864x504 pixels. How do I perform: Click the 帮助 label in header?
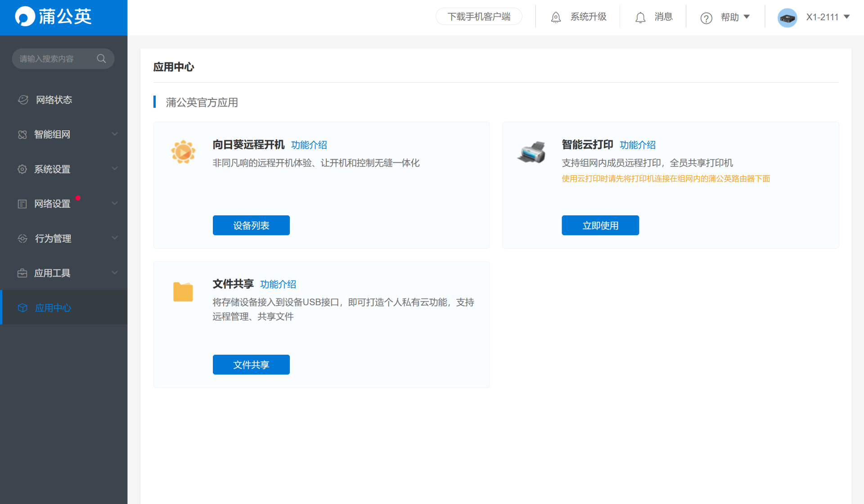coord(730,17)
